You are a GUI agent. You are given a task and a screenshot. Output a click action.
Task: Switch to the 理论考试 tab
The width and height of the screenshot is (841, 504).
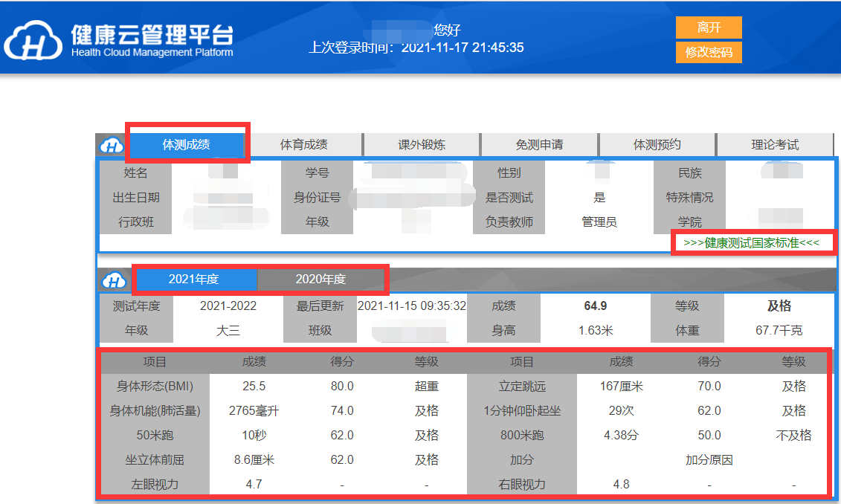pyautogui.click(x=774, y=145)
